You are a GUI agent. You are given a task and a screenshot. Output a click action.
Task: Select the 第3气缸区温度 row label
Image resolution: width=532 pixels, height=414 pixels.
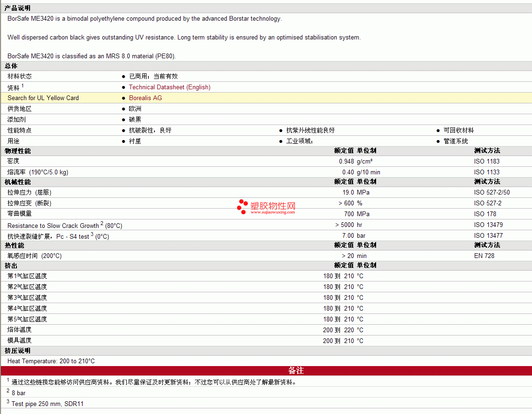tap(27, 297)
